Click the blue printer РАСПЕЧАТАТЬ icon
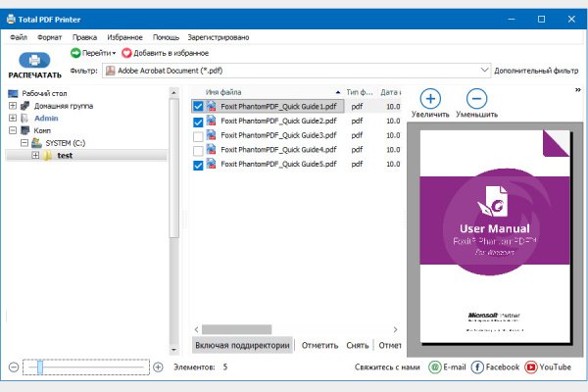 pos(34,60)
